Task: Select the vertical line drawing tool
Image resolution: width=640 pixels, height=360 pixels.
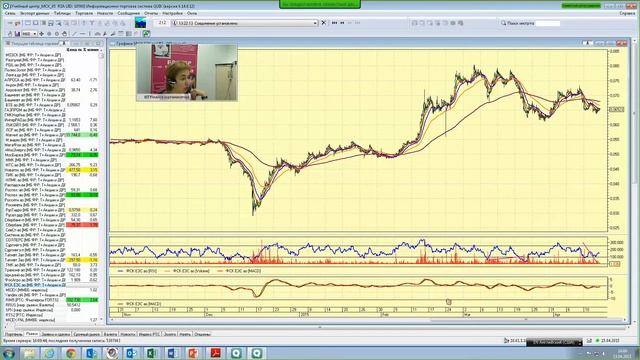Action: pos(89,34)
